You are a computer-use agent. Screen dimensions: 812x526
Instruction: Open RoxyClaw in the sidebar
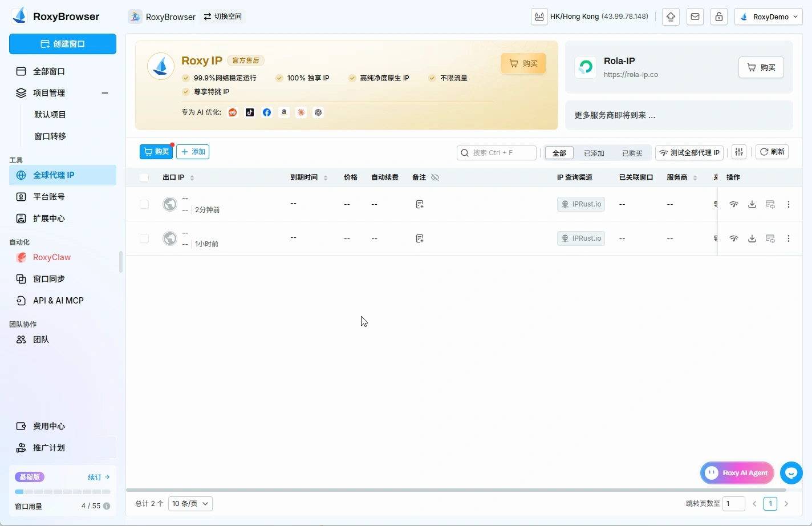pos(63,257)
